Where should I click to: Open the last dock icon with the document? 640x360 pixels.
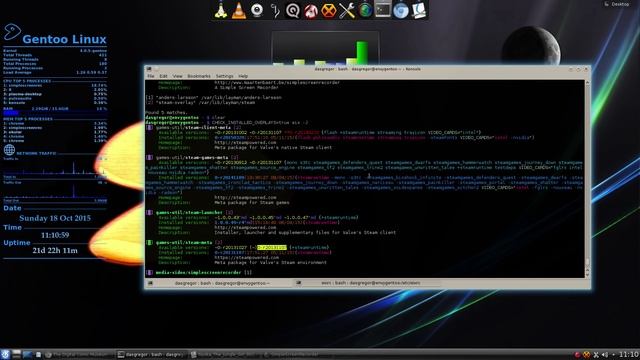(419, 10)
